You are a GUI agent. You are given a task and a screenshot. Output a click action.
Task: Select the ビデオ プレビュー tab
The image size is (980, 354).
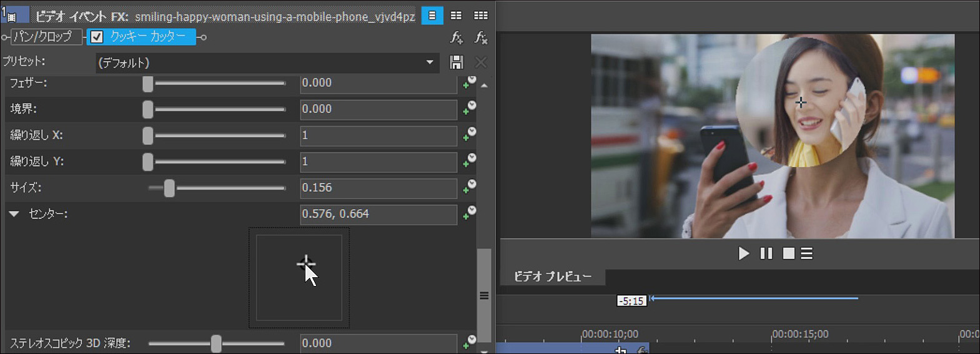pyautogui.click(x=553, y=277)
